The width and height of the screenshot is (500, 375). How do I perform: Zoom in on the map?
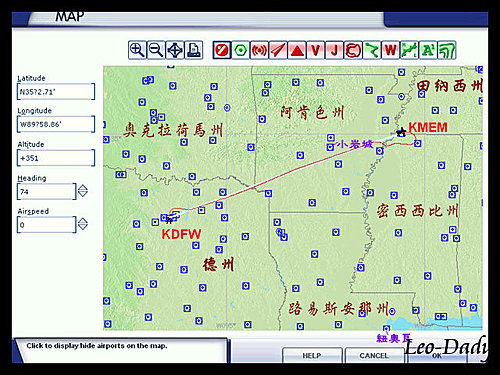[x=137, y=50]
